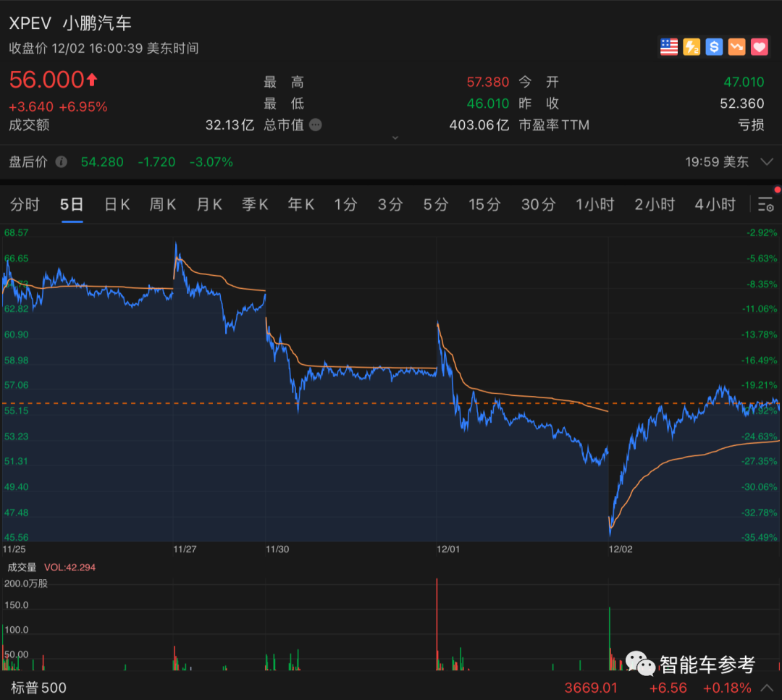Image resolution: width=782 pixels, height=700 pixels.
Task: Tap the 11/27 date marker on chart
Action: click(x=185, y=549)
